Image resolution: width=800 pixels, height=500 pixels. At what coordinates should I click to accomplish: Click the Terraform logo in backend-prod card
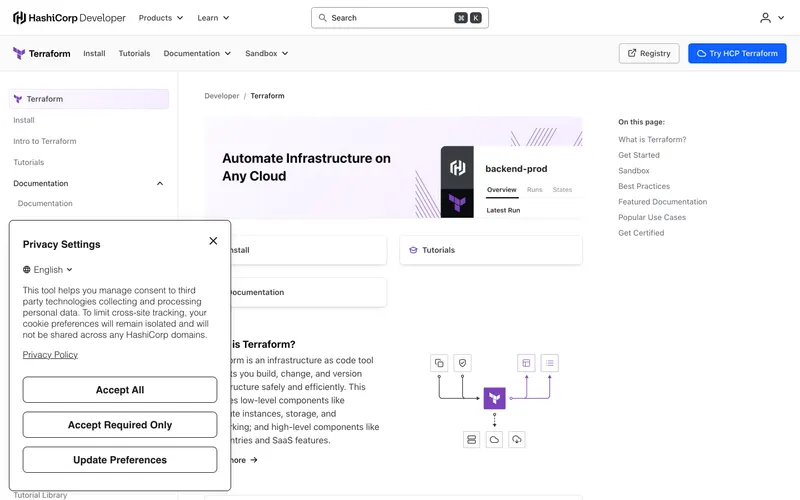coord(457,203)
